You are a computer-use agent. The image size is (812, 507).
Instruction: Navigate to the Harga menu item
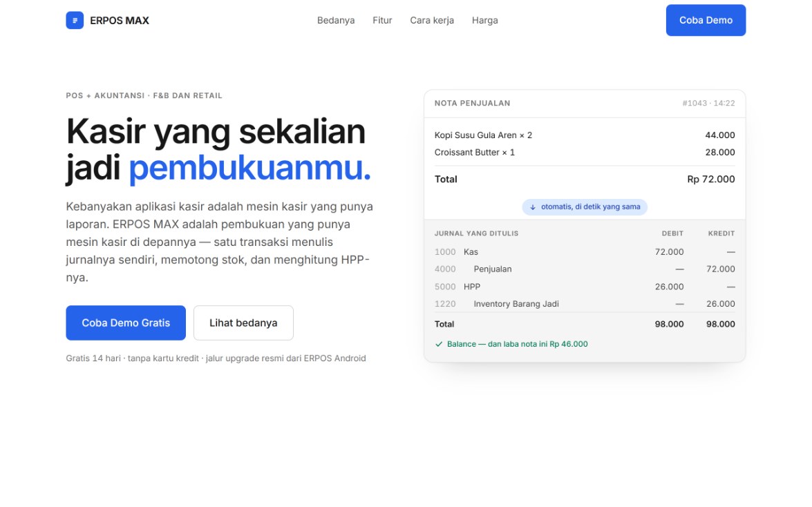[x=484, y=20]
